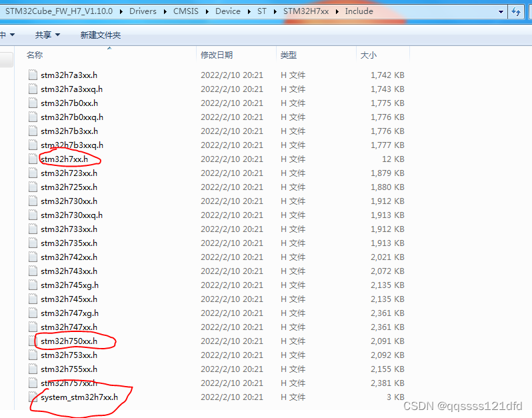Click the file icon beside stm32h733xx.h
The height and width of the screenshot is (418, 532).
(33, 229)
